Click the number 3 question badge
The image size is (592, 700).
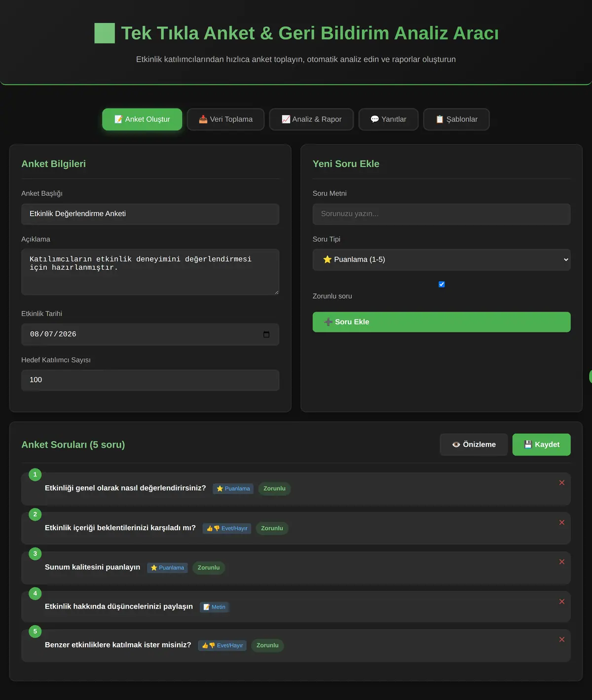[35, 554]
